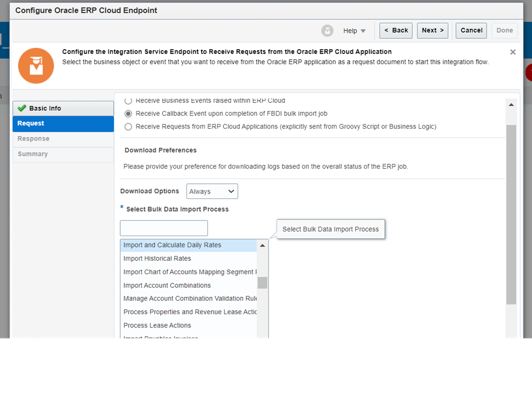This screenshot has height=395, width=532.
Task: Select Receive Requests from ERP Cloud Applications
Action: click(128, 127)
